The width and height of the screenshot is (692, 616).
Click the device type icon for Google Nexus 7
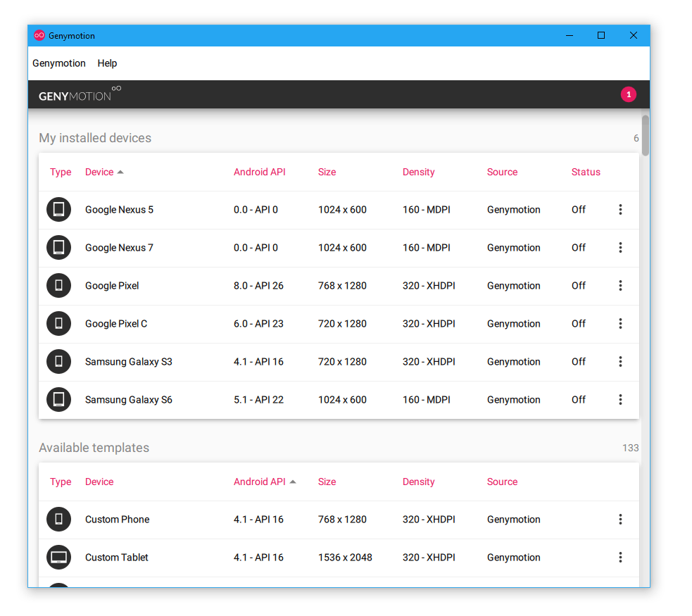pyautogui.click(x=58, y=247)
